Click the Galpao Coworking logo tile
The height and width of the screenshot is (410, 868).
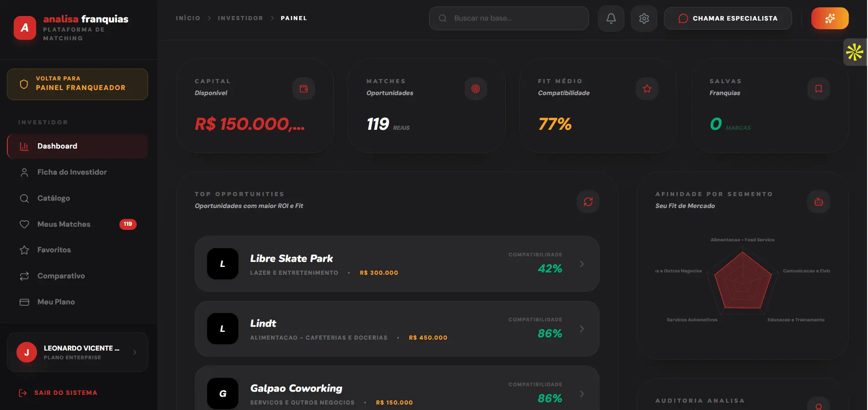tap(223, 394)
